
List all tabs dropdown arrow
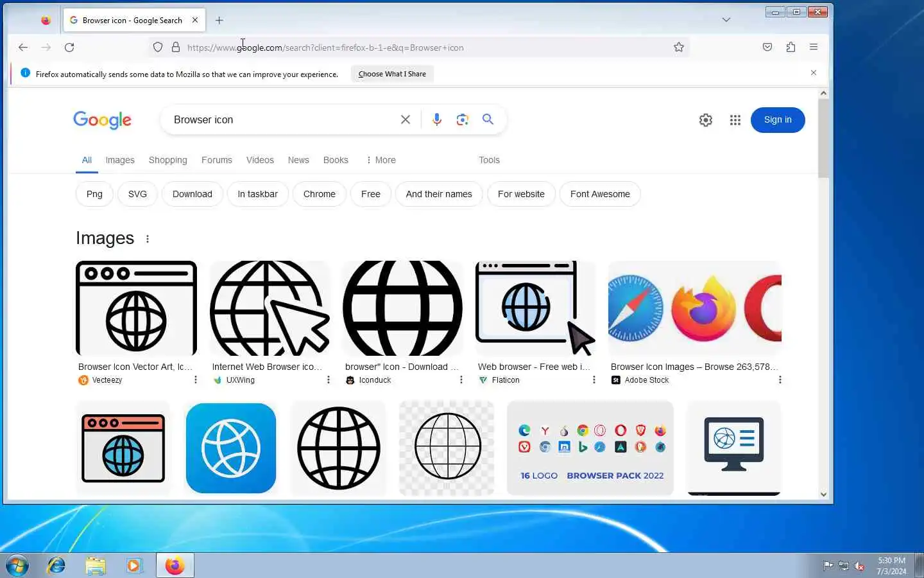[x=726, y=20]
